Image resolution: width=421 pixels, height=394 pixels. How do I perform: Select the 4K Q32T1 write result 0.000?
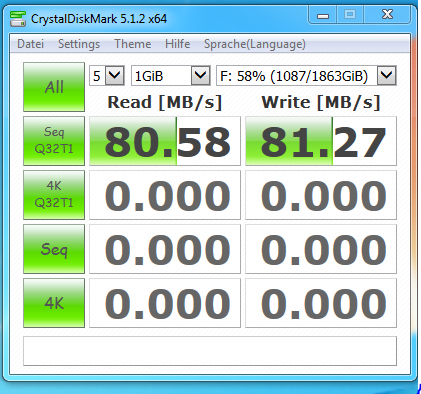click(x=321, y=195)
